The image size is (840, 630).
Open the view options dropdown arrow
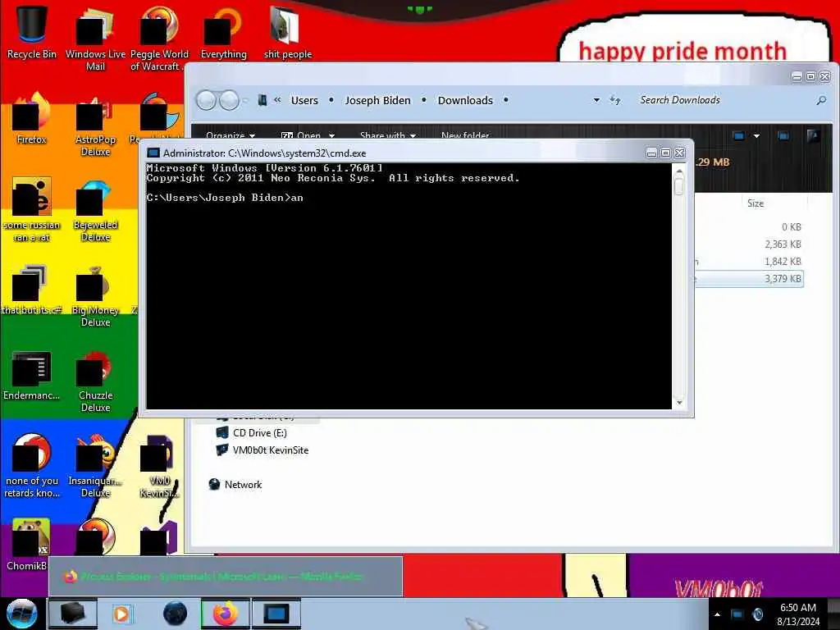coord(756,135)
